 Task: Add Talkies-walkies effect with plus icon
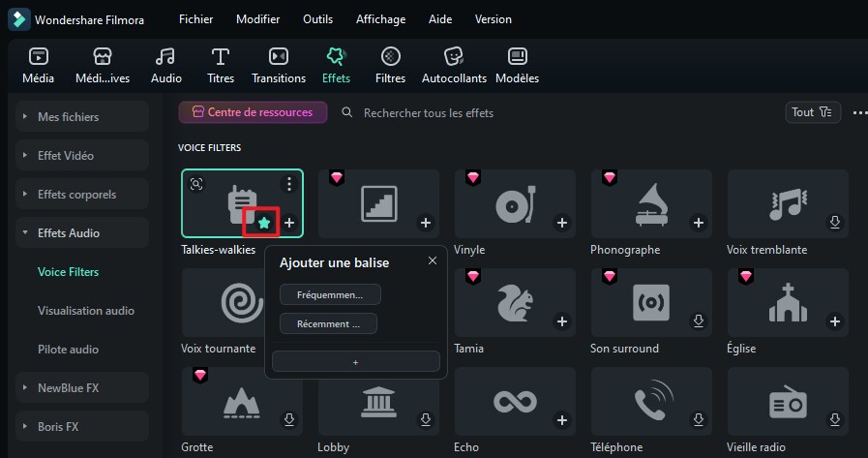[x=289, y=223]
